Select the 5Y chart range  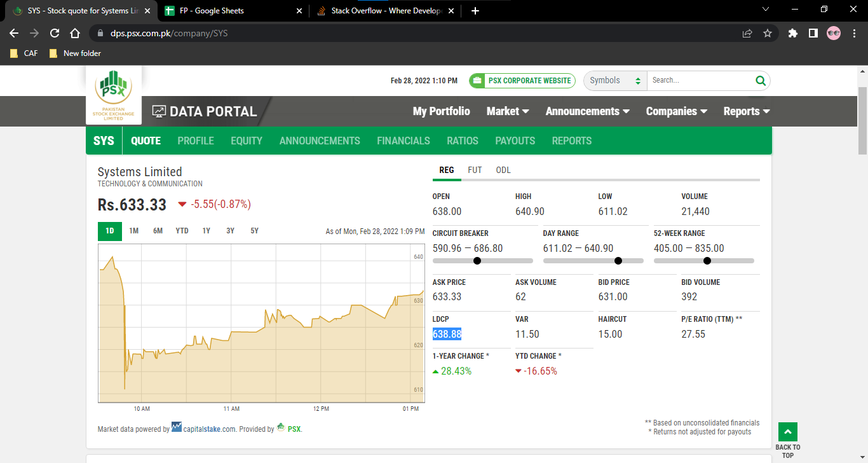[x=255, y=231]
